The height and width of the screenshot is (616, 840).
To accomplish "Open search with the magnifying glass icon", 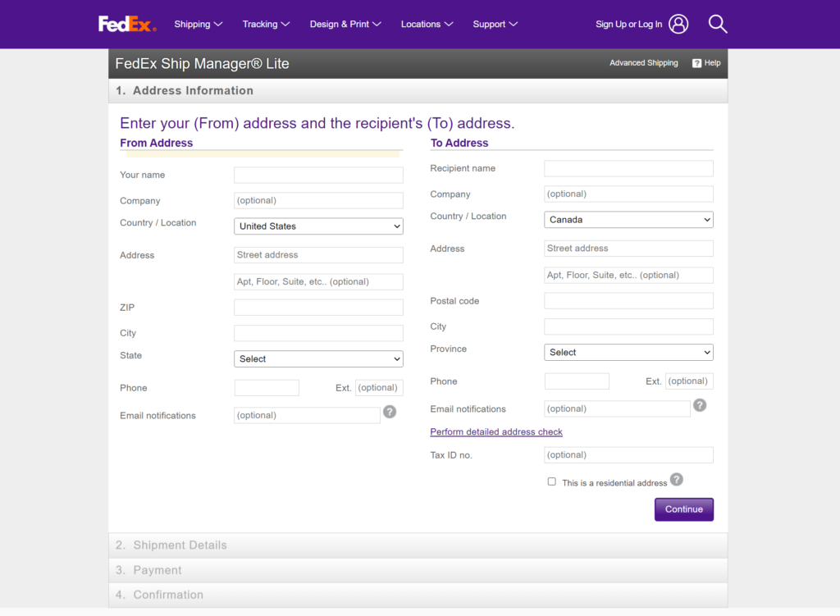I will point(718,24).
